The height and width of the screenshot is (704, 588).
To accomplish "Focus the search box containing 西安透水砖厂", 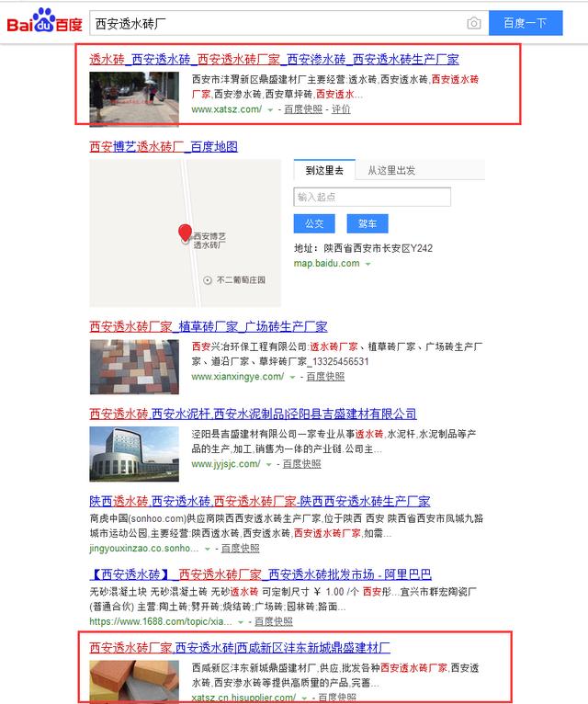I will 289,23.
